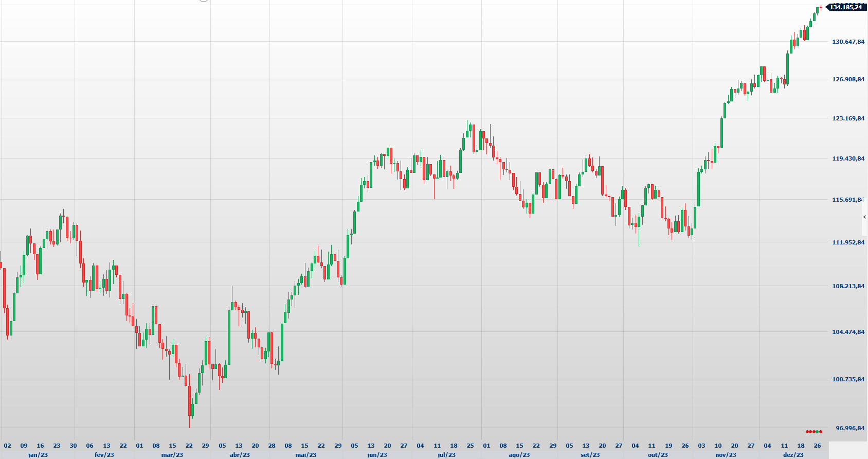
Task: Click the dez/23 month label
Action: 793,455
